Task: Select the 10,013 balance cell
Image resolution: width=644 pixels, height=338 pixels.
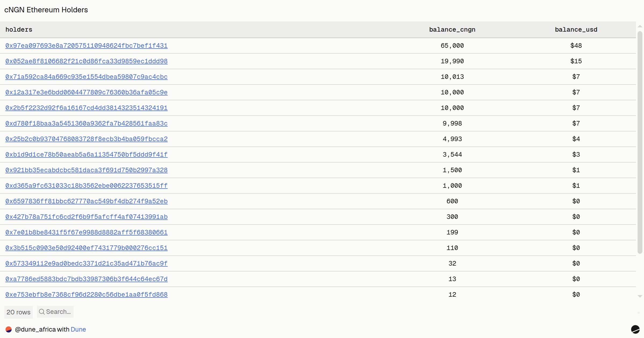Action: pos(452,77)
